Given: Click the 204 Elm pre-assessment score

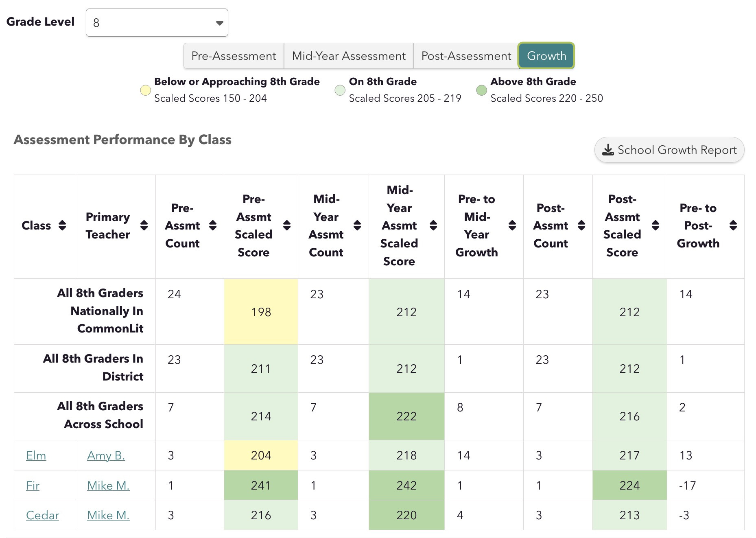Looking at the screenshot, I should (x=261, y=455).
